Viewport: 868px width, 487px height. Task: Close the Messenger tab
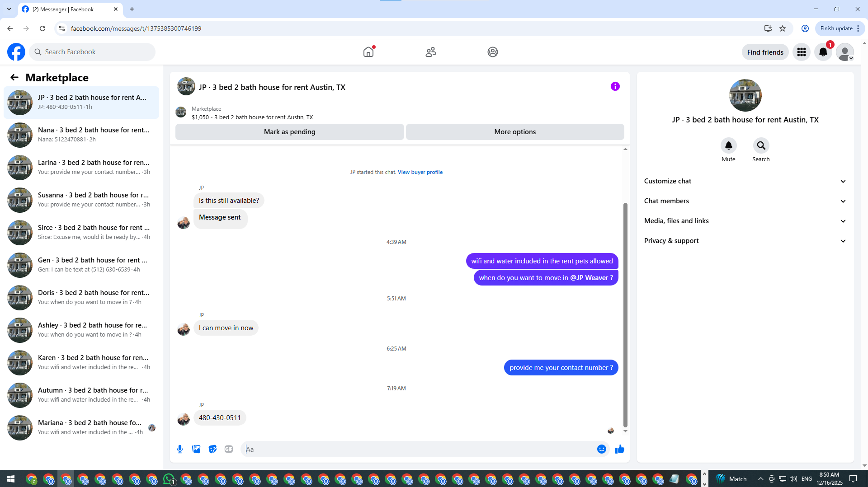[x=116, y=9]
